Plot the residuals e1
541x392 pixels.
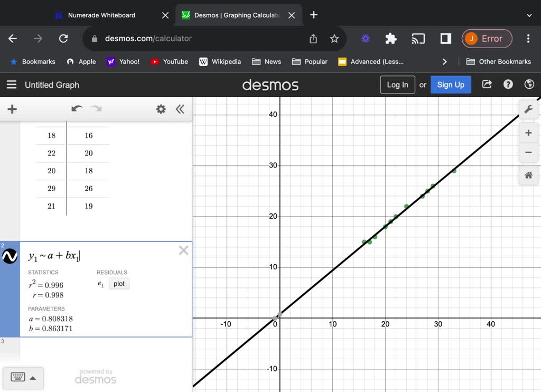pos(119,284)
